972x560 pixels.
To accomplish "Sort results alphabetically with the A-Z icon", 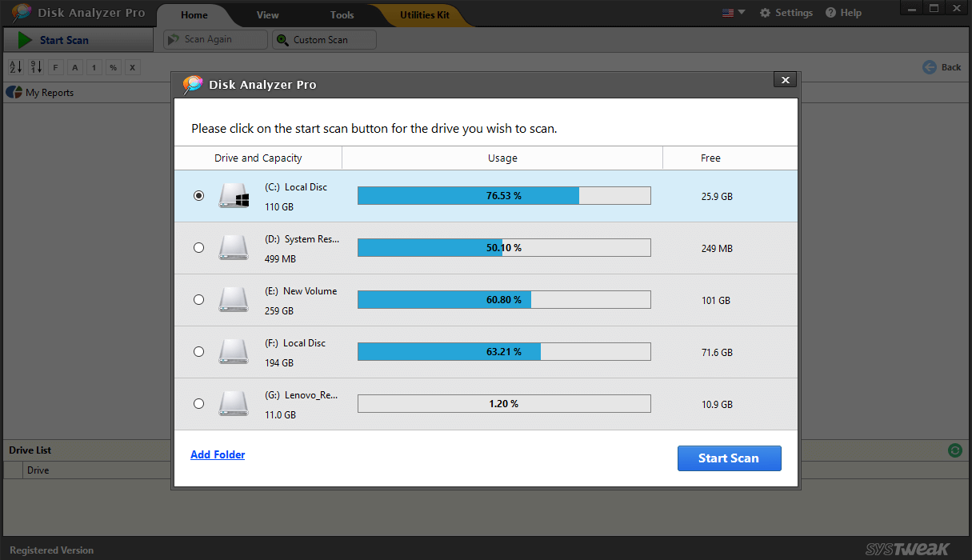I will click(15, 67).
